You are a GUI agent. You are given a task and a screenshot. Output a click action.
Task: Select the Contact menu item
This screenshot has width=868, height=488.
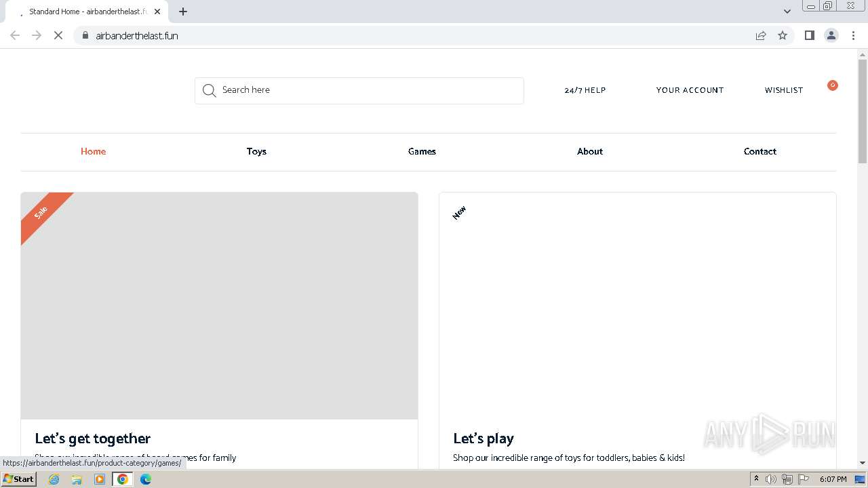coord(760,151)
